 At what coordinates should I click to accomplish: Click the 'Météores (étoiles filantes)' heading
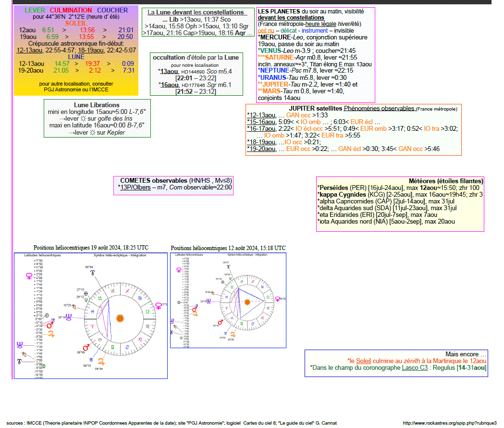(446, 181)
